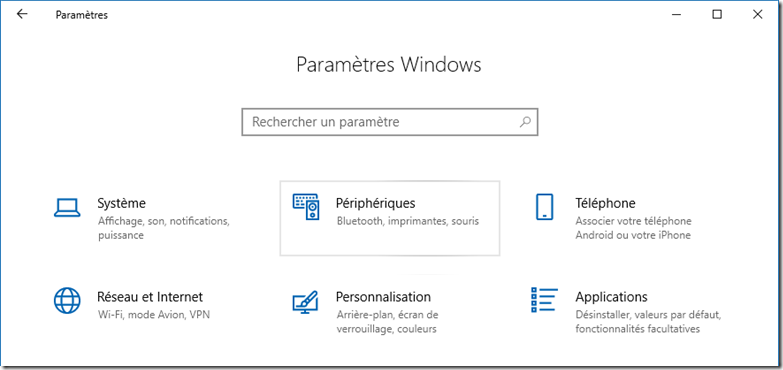Click the Bluetooth, imprimantes, souris description

click(408, 221)
